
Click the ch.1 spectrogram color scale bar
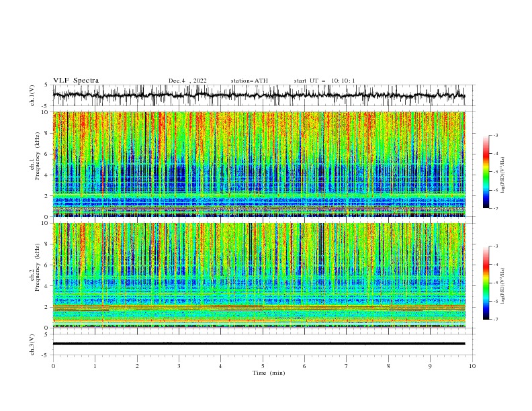coord(486,172)
